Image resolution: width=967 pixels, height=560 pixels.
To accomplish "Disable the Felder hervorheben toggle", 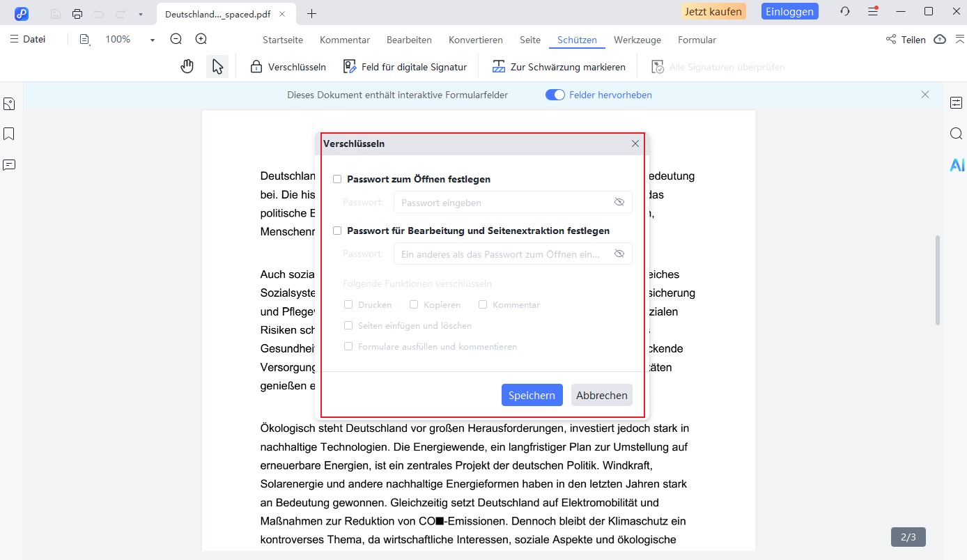I will pyautogui.click(x=555, y=94).
